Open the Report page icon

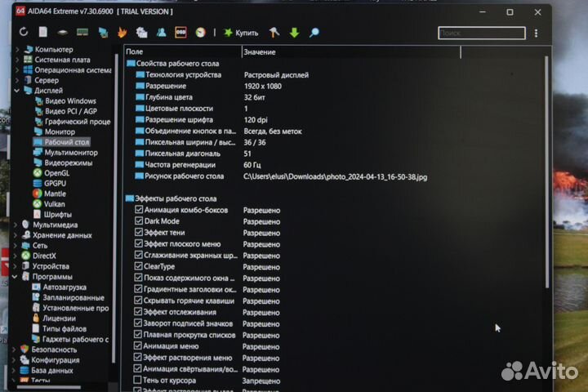pos(43,33)
